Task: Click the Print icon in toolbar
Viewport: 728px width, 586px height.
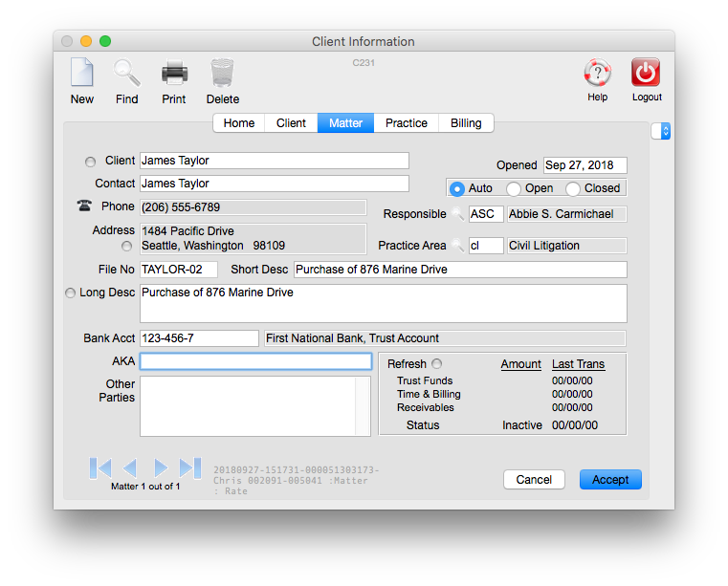Action: pyautogui.click(x=174, y=74)
